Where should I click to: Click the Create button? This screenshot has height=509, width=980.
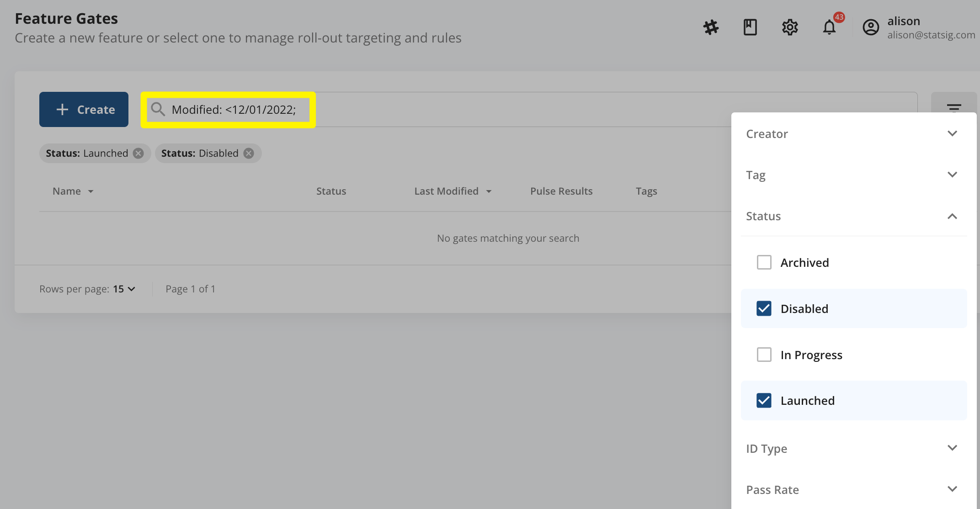84,109
